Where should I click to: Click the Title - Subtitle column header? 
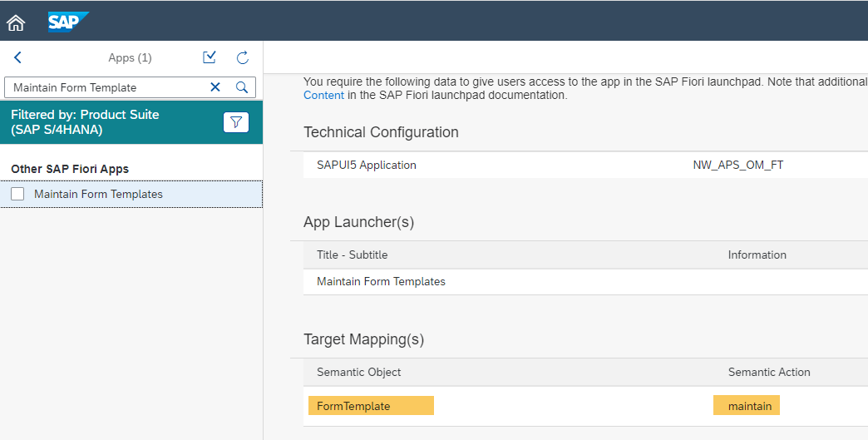(x=352, y=255)
